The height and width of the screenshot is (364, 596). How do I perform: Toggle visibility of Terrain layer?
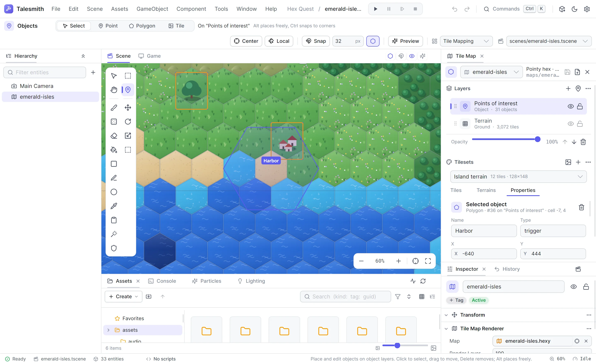(570, 124)
